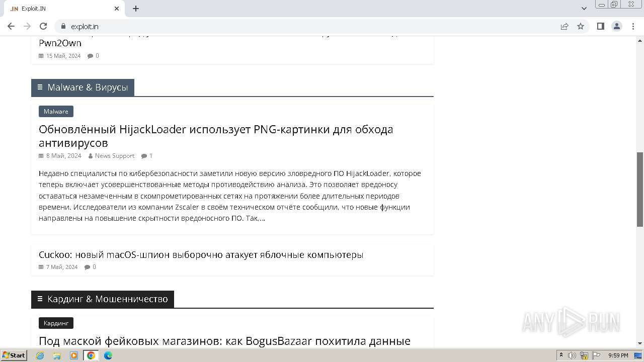Toggle the browser side panel

[x=600, y=26]
